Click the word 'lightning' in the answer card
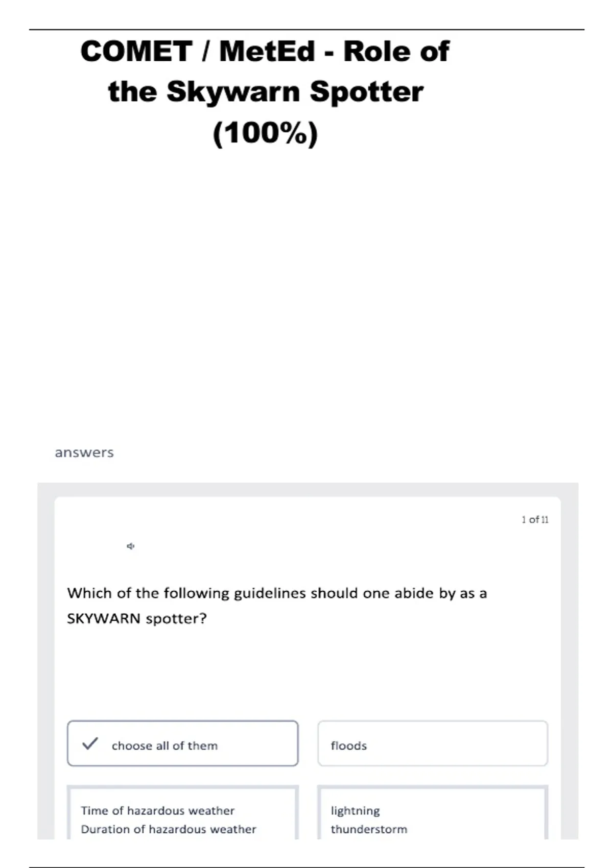Image resolution: width=613 pixels, height=868 pixels. 355,811
